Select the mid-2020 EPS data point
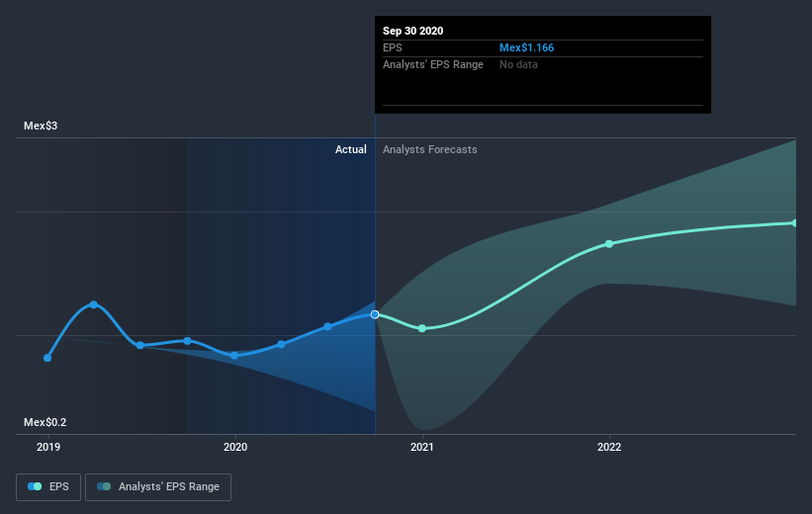The image size is (812, 514). click(x=327, y=326)
